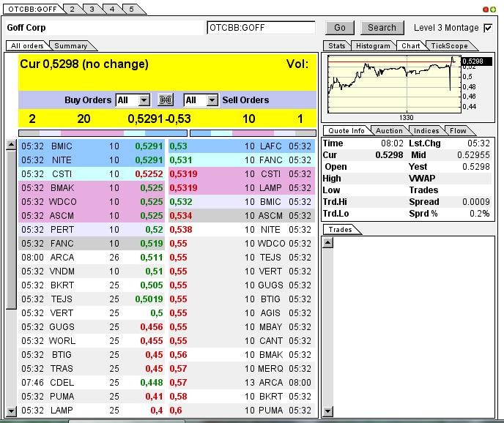The height and width of the screenshot is (423, 504).
Task: Click the Cur 0,5298 (no change) header
Action: (84, 64)
